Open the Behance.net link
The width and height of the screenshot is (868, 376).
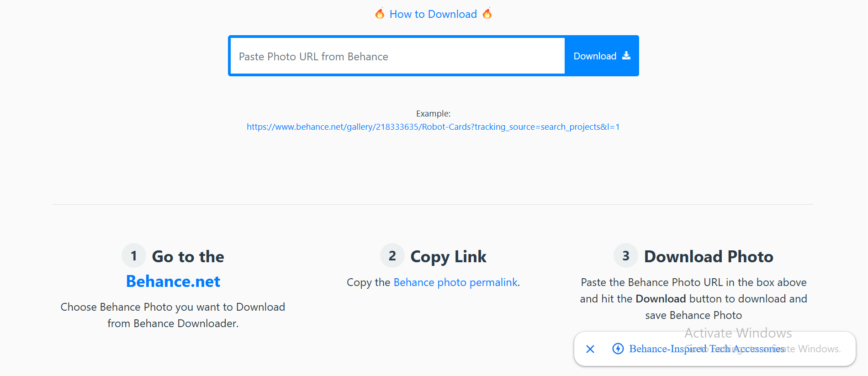pyautogui.click(x=173, y=281)
